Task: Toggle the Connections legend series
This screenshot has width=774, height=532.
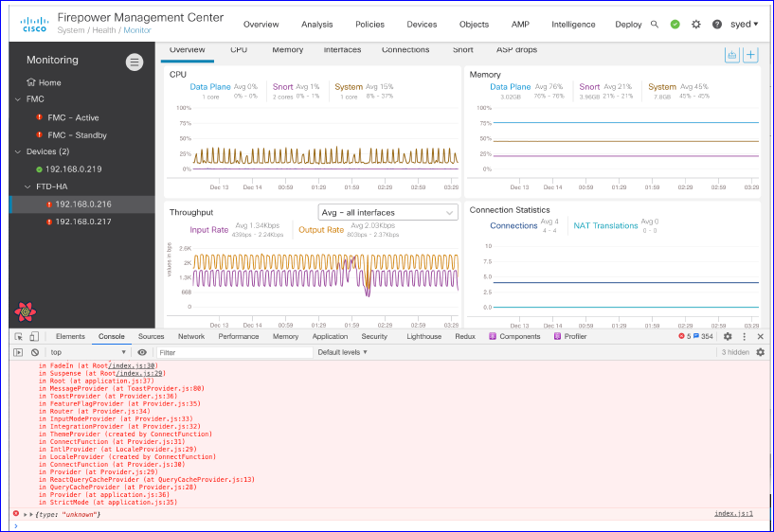Action: (513, 226)
